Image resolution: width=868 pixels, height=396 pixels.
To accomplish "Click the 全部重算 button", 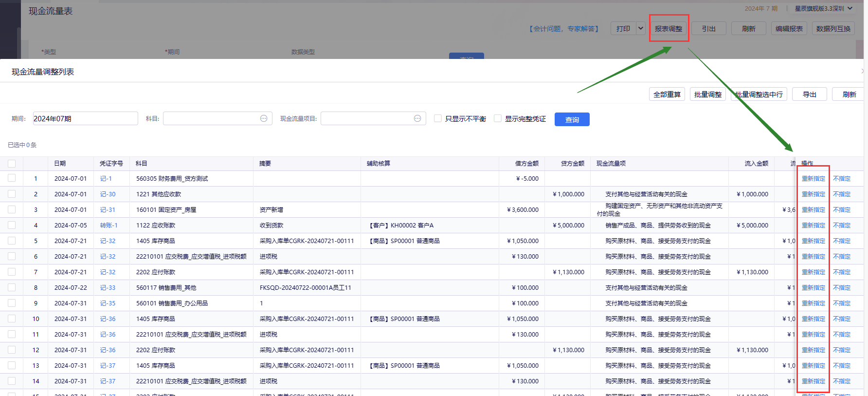I will tap(667, 94).
